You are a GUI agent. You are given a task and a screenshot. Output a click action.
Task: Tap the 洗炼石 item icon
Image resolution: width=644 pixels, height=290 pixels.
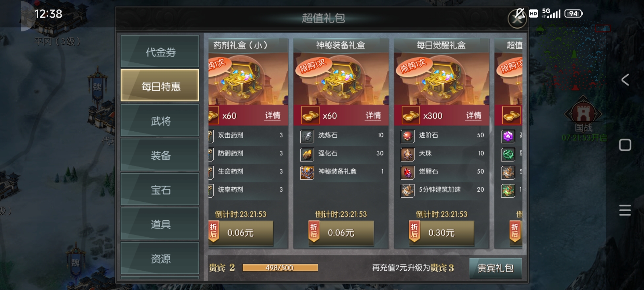click(307, 136)
